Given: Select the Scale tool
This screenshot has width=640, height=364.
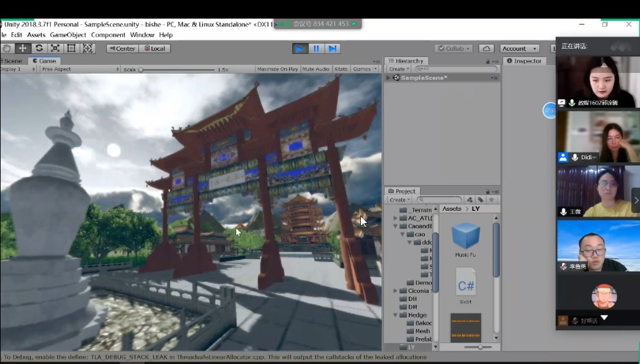Looking at the screenshot, I should (55, 48).
